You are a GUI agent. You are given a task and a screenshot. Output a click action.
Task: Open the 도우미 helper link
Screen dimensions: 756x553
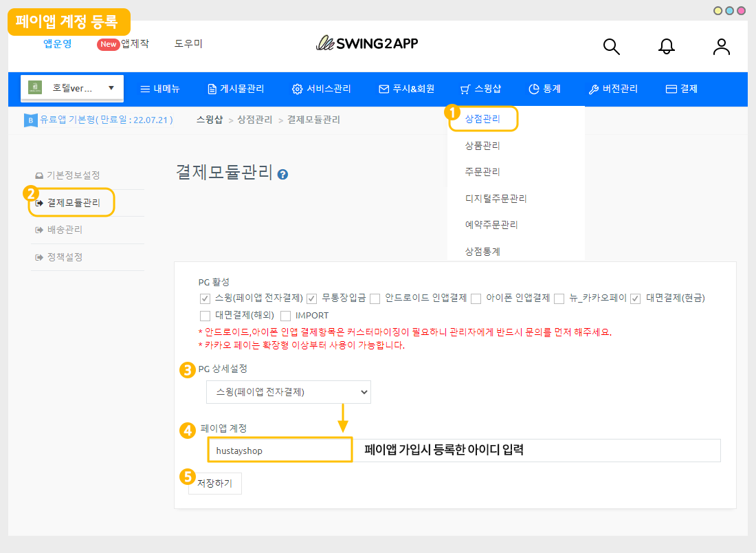188,43
